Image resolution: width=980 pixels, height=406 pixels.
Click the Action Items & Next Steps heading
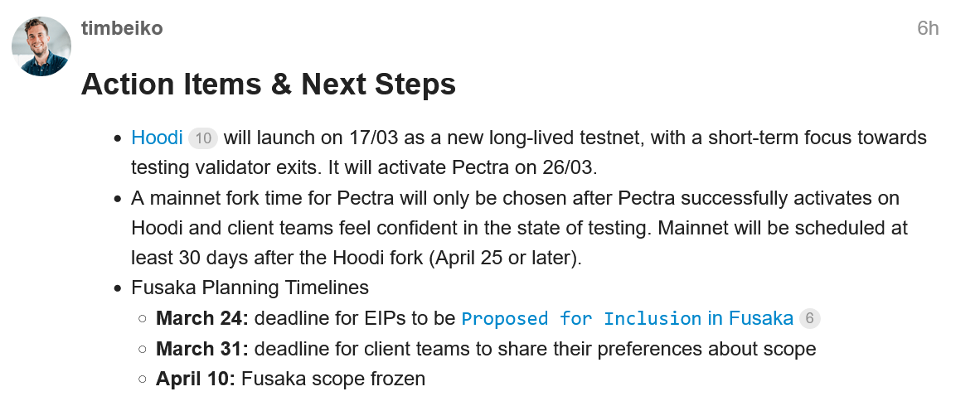click(x=268, y=85)
